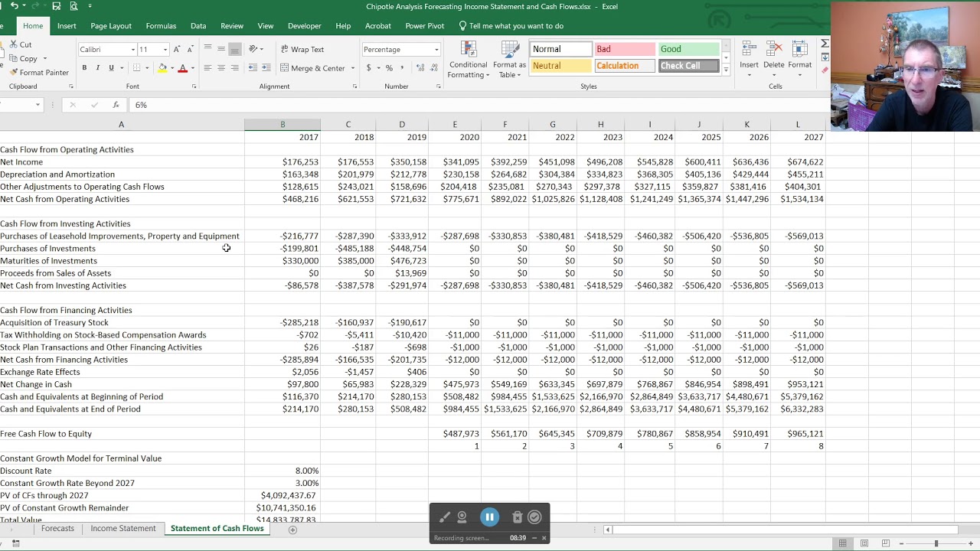Toggle Bold formatting
Image resolution: width=980 pixels, height=551 pixels.
84,68
